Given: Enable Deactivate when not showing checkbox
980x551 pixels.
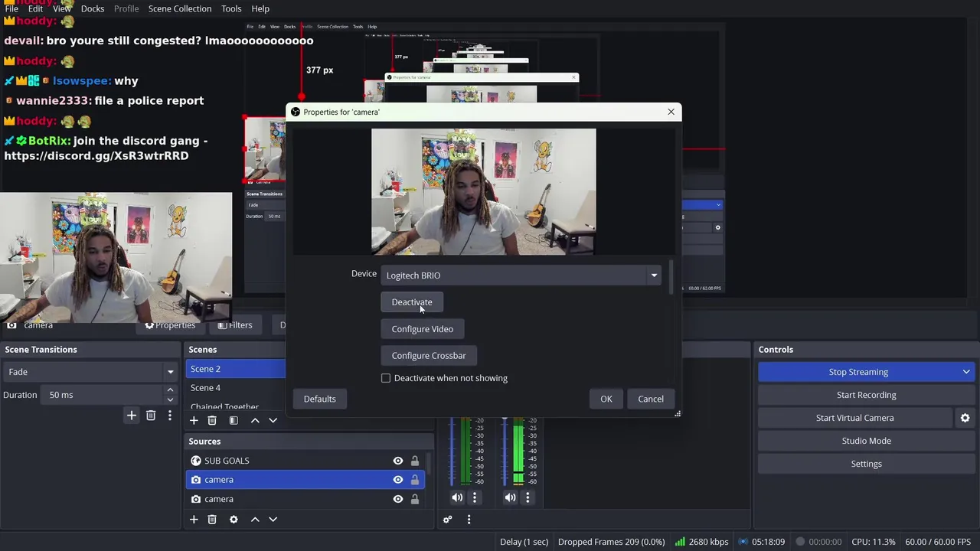Looking at the screenshot, I should coord(386,378).
